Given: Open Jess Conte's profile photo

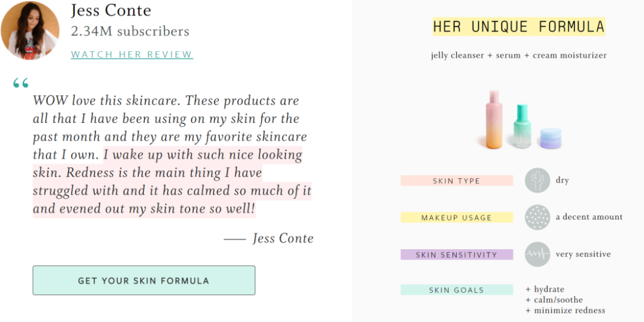Looking at the screenshot, I should 30,31.
